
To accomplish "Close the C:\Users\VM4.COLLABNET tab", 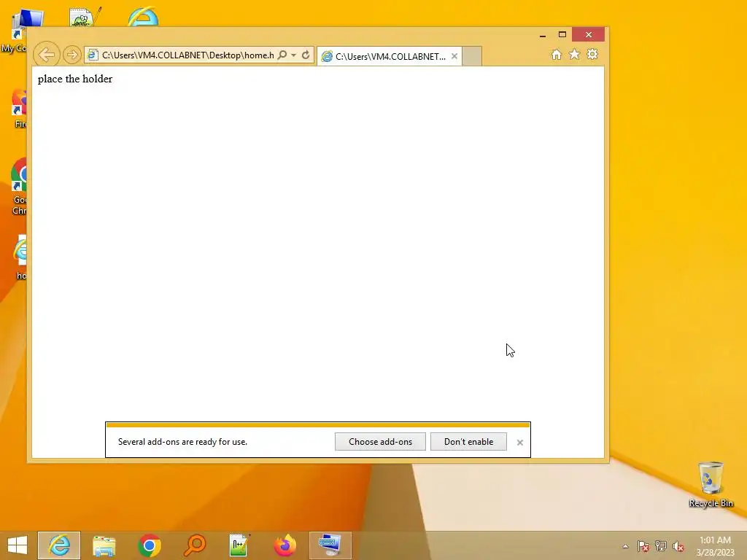I will point(454,56).
